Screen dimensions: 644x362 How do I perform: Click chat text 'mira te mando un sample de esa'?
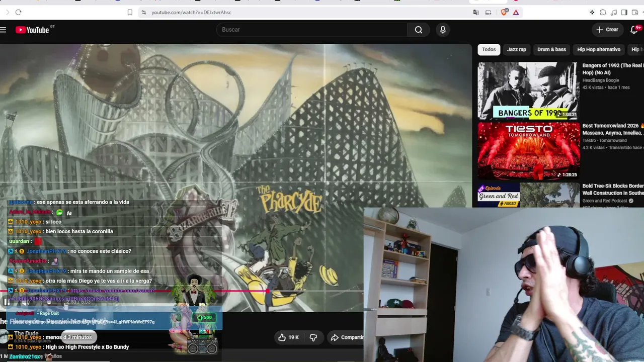click(110, 271)
